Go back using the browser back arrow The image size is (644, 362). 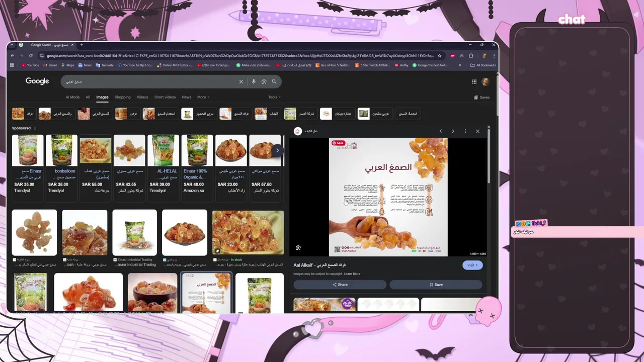tap(13, 56)
